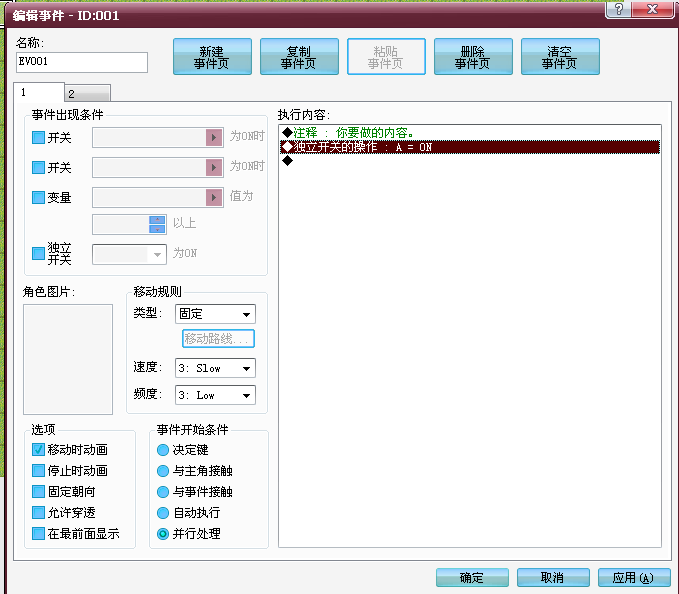This screenshot has height=594, width=679.
Task: Click 清空事件页 button
Action: (x=560, y=57)
